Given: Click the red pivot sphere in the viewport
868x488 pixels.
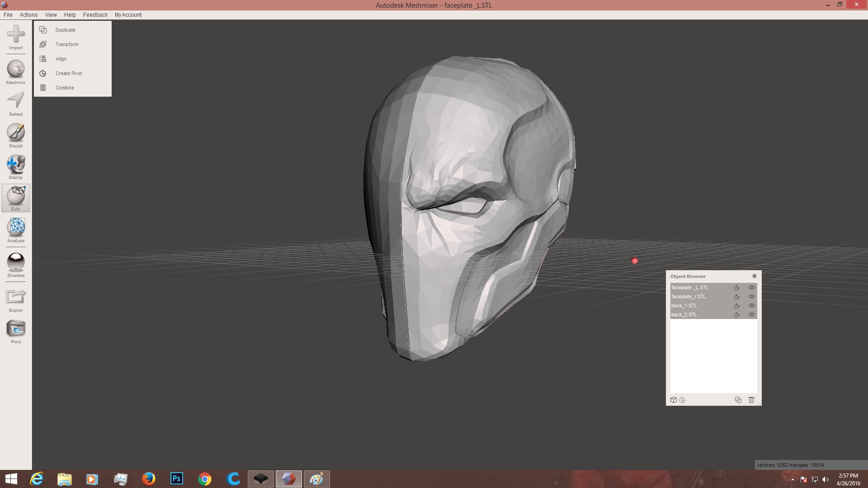Looking at the screenshot, I should pos(634,261).
